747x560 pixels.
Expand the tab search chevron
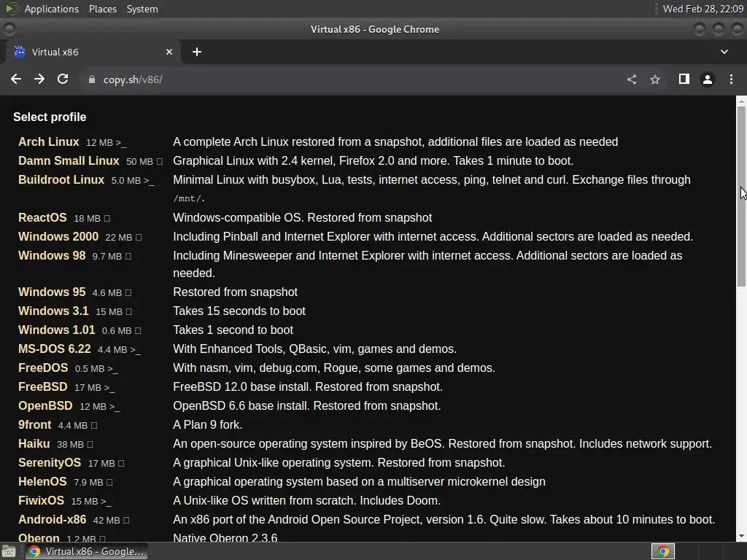tap(724, 52)
